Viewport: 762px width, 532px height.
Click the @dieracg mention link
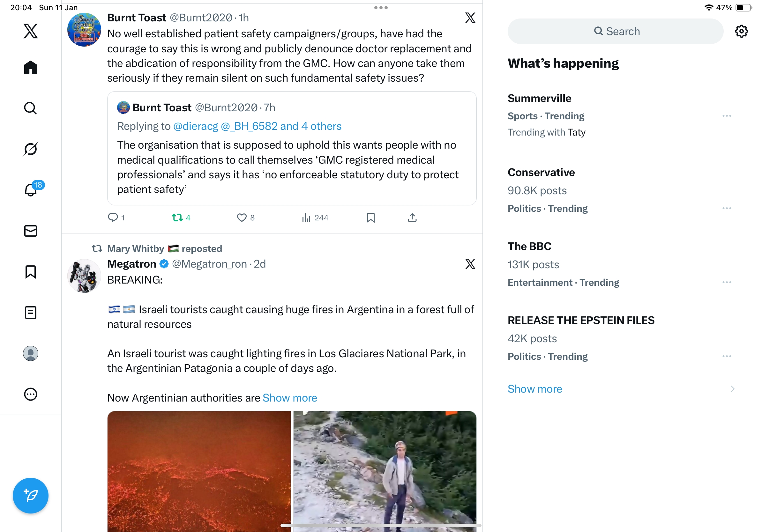196,126
